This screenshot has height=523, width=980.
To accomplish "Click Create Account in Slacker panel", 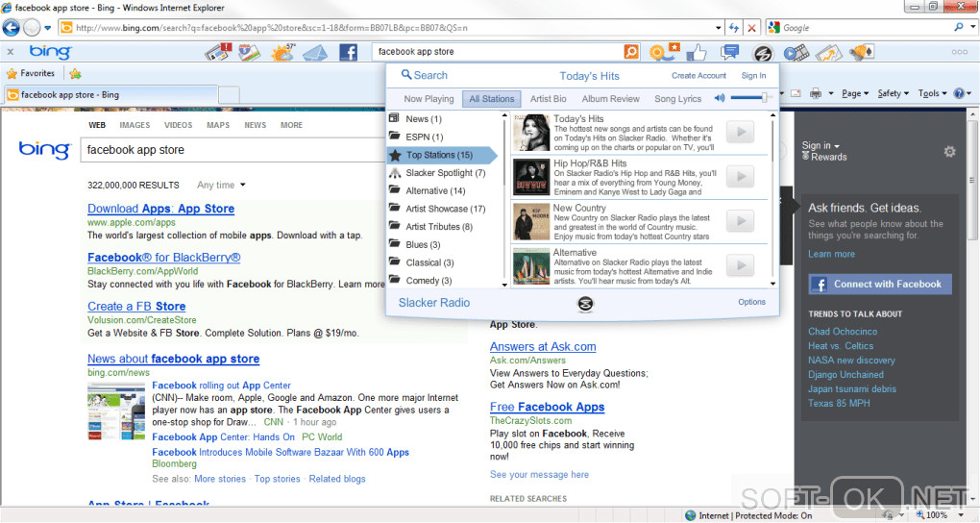I will click(698, 76).
